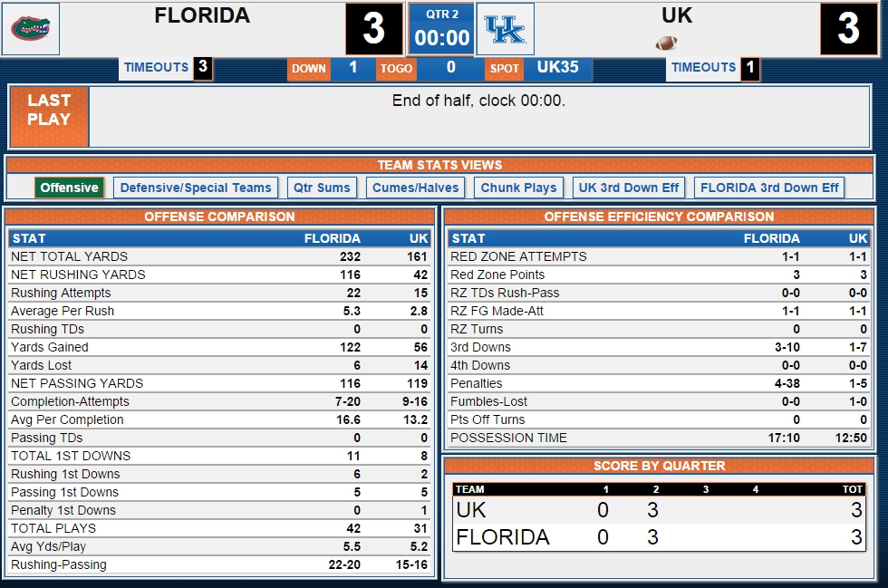
Task: View FLORIDA 3rd Down Eff tab
Action: click(769, 188)
